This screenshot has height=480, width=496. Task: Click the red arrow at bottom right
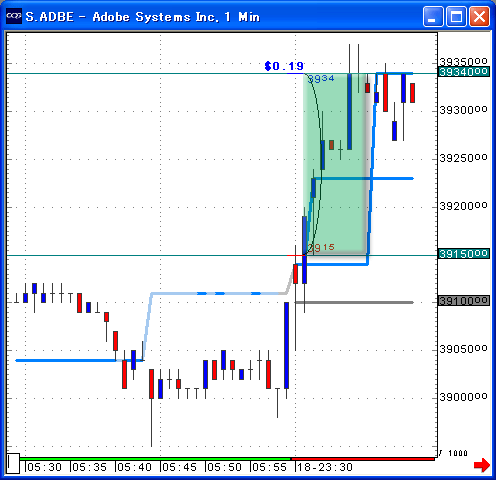482,465
